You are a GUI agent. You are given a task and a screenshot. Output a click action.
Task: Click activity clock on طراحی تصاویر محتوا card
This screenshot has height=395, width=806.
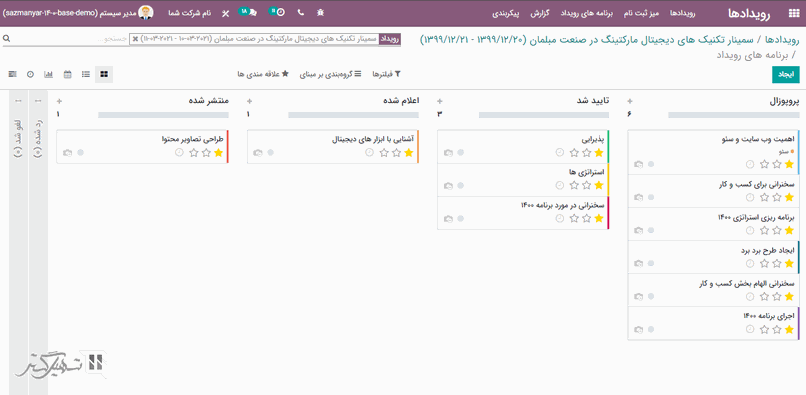pos(179,152)
